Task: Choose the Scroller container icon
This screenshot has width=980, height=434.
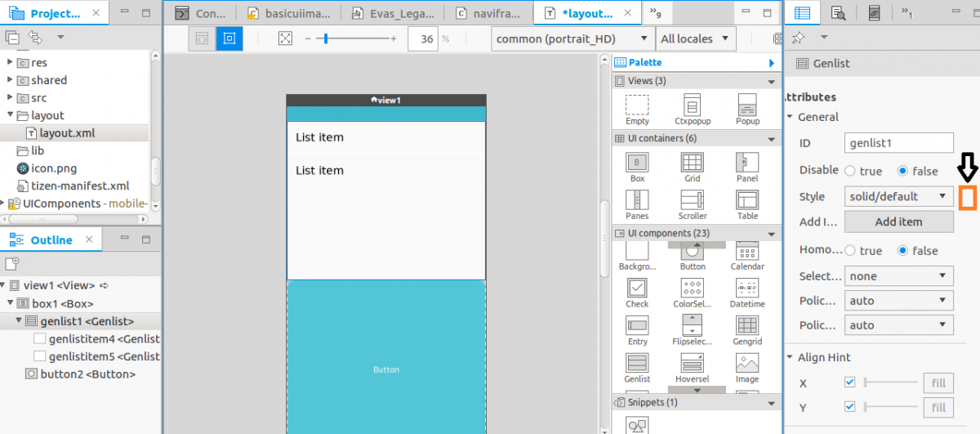Action: click(692, 199)
